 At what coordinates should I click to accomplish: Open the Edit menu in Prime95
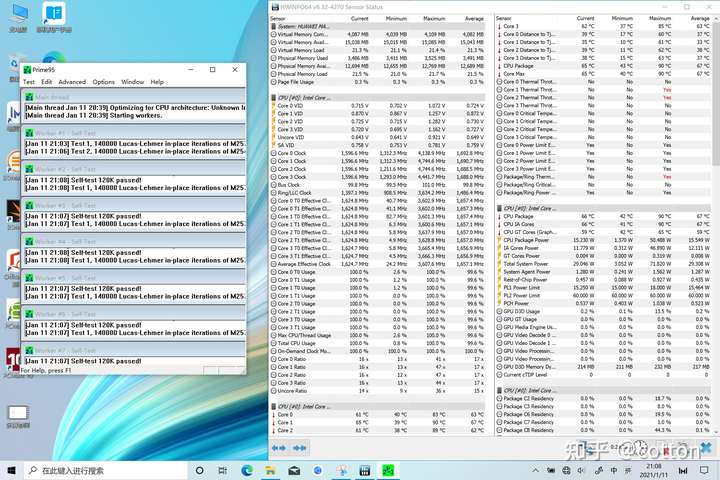point(46,82)
